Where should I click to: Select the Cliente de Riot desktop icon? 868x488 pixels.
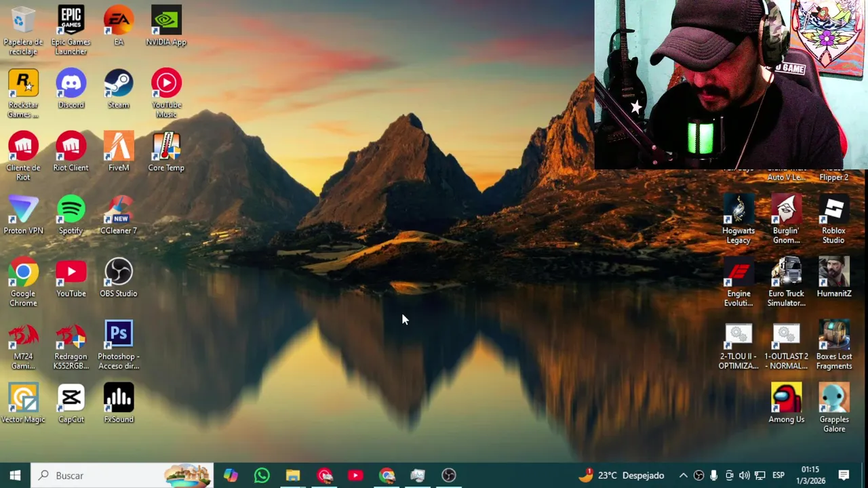pyautogui.click(x=23, y=157)
